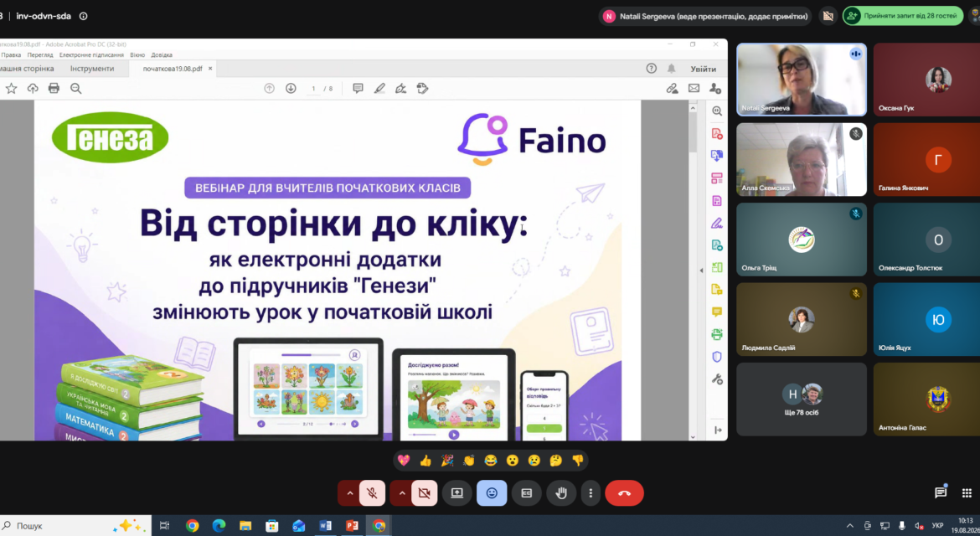Open Word from the Windows taskbar

click(325, 525)
